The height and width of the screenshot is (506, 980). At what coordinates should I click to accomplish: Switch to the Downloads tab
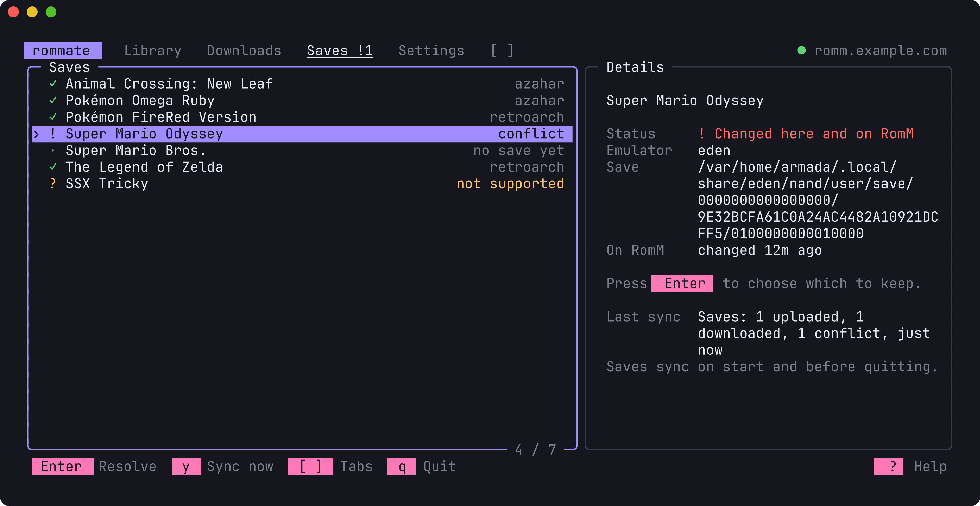244,51
